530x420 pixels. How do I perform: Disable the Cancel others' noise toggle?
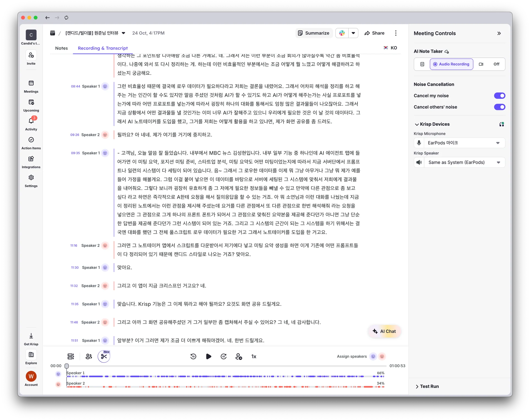[x=500, y=107]
